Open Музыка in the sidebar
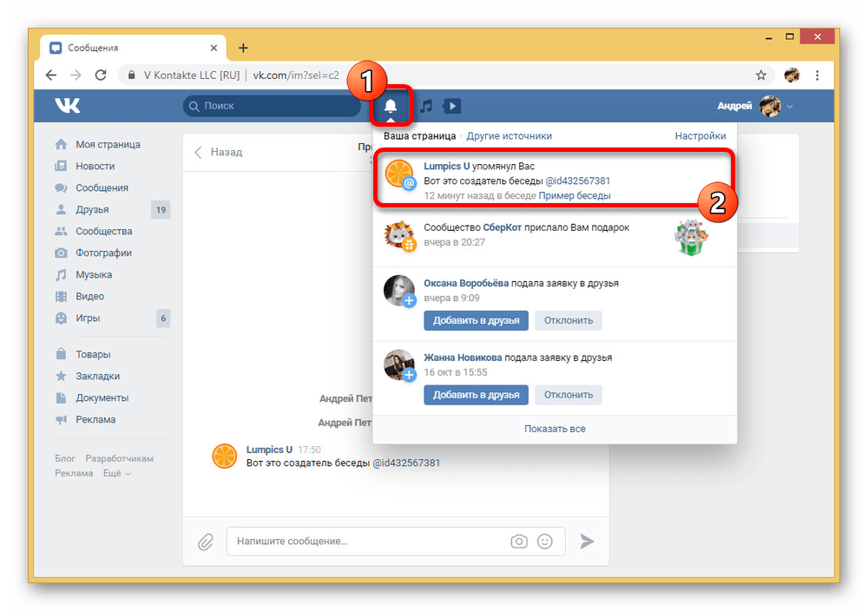868x611 pixels. 94,274
